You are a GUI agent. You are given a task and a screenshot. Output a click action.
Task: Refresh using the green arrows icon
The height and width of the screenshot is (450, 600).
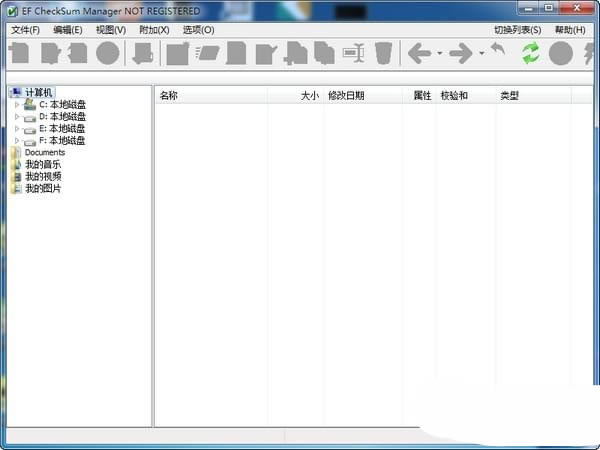[x=531, y=53]
